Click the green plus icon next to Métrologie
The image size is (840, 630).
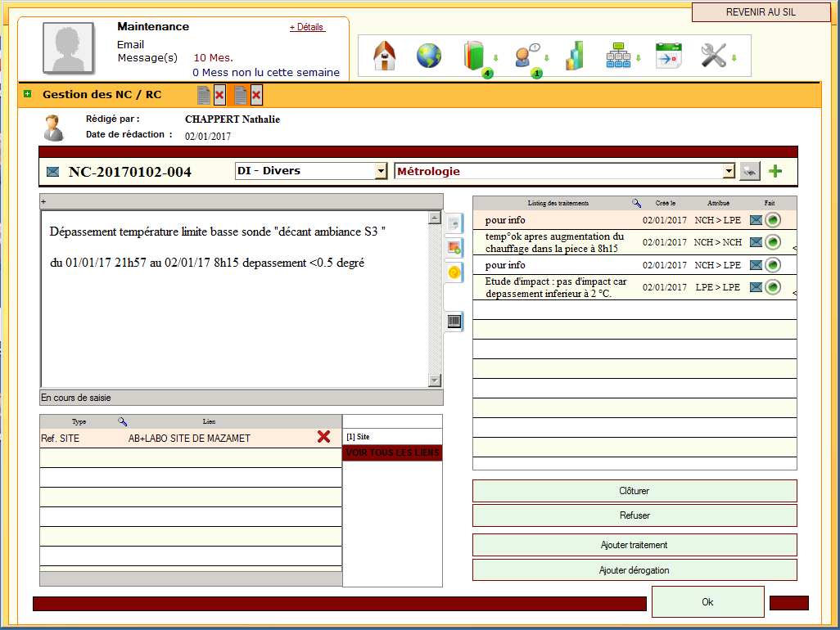point(775,171)
